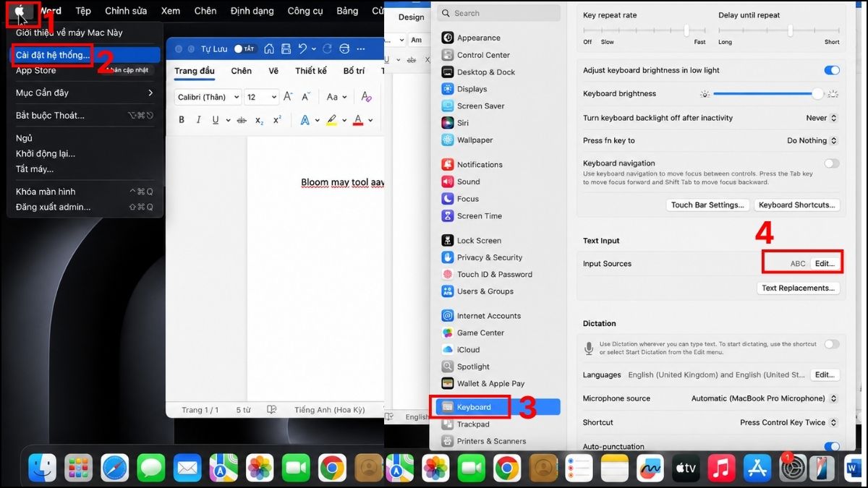
Task: Open the font size 12 dropdown
Action: 261,97
